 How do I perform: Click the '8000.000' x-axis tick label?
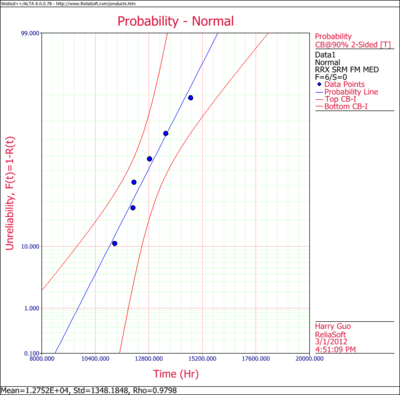pos(42,359)
